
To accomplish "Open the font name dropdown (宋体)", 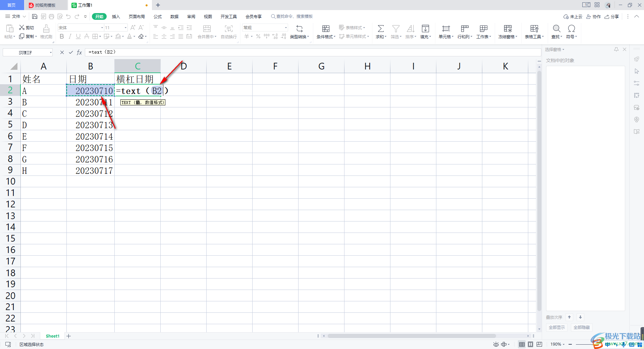I will (102, 28).
